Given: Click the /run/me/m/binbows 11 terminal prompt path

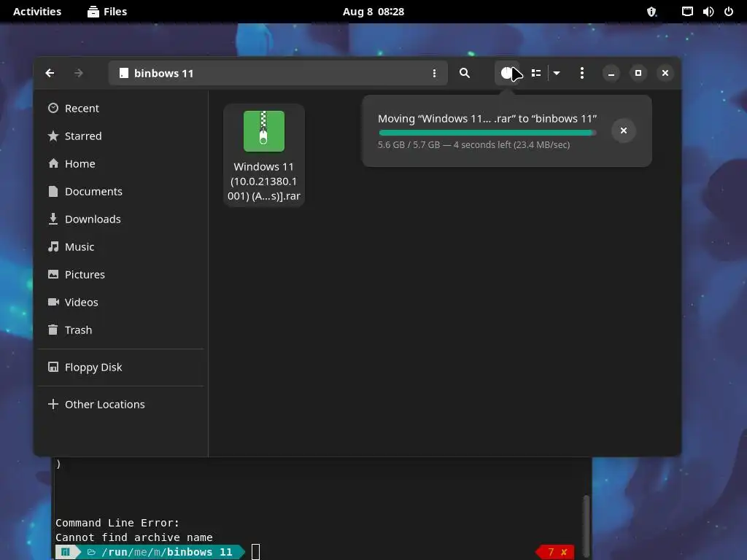Looking at the screenshot, I should point(166,552).
